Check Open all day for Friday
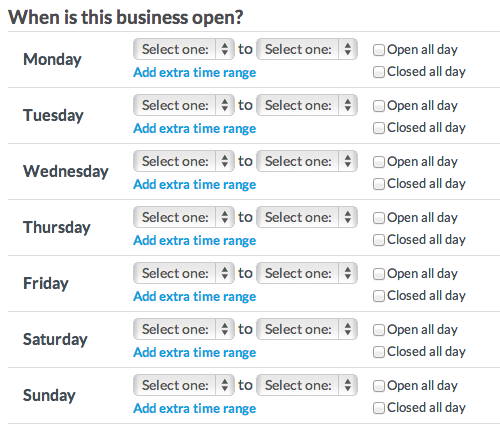 [379, 274]
